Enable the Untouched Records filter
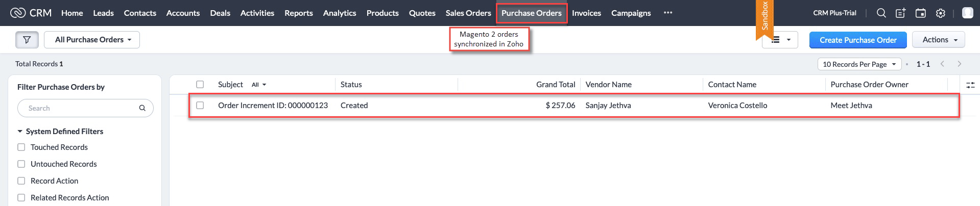The height and width of the screenshot is (206, 980). (x=21, y=164)
